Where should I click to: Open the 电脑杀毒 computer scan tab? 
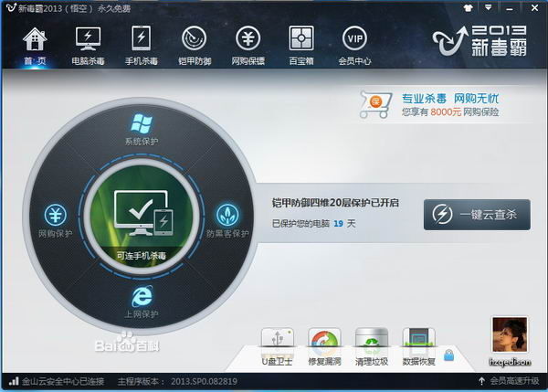[89, 45]
